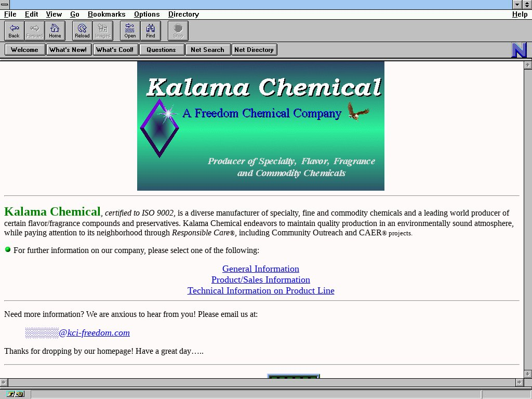Open Technical Information on Product Line

261,290
